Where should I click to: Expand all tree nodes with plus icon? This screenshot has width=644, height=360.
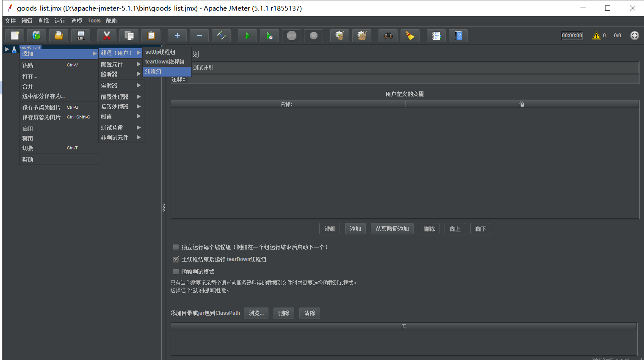coord(177,36)
